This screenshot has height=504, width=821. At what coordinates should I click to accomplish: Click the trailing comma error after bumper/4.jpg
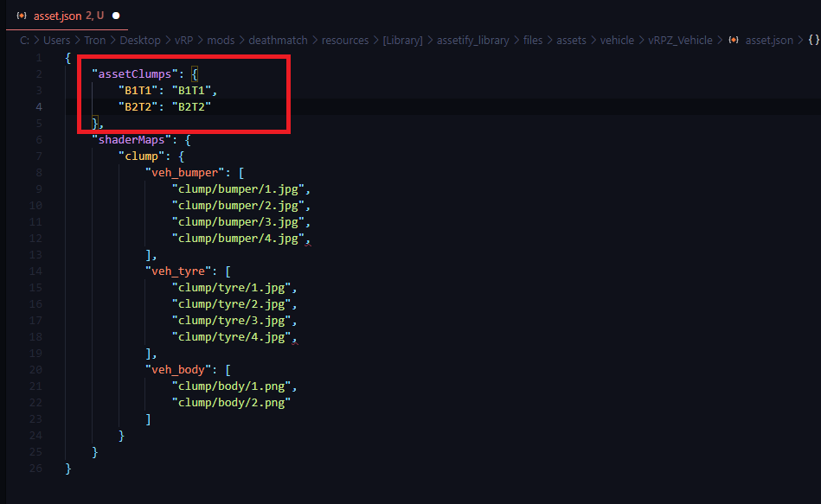[308, 240]
